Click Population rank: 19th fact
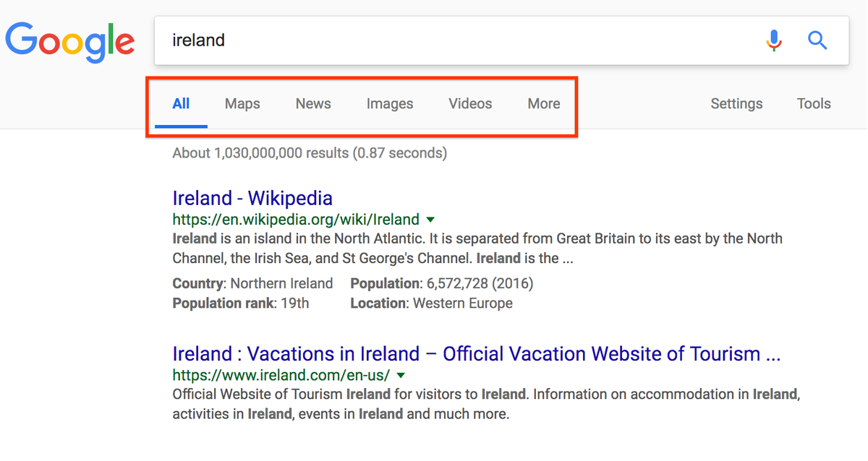This screenshot has width=868, height=461. pyautogui.click(x=241, y=303)
